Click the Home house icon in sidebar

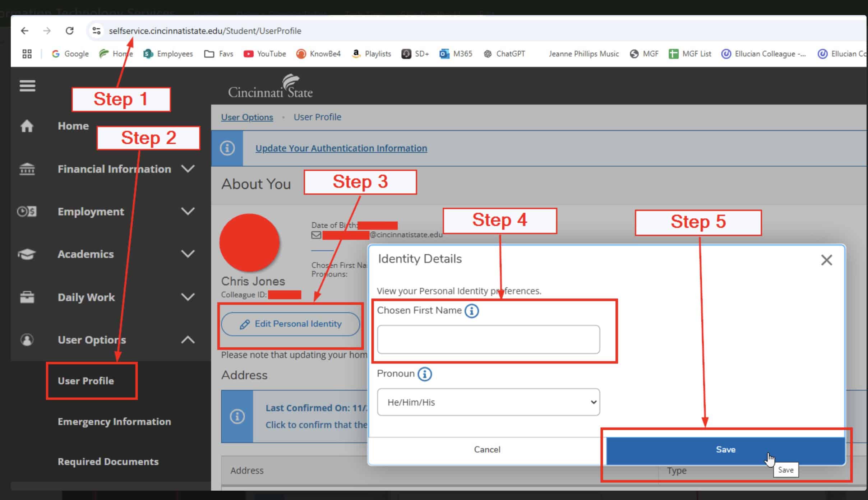pos(27,126)
